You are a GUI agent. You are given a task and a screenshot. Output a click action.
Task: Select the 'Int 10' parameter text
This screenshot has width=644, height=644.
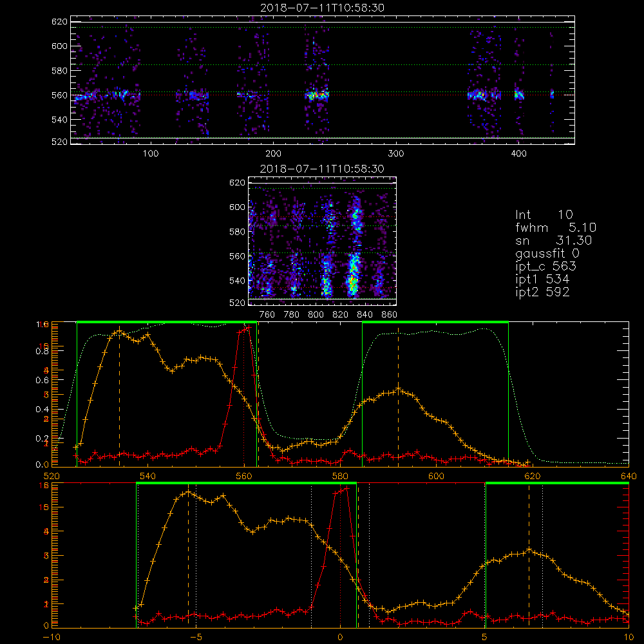(x=544, y=214)
